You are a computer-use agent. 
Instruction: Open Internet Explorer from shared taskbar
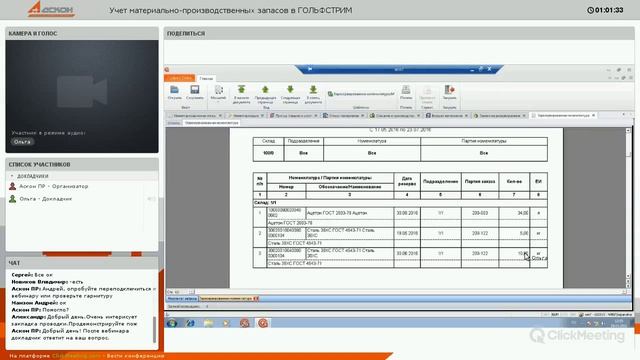(x=190, y=323)
